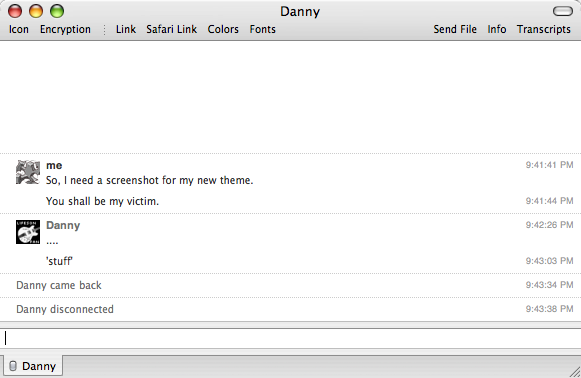This screenshot has height=378, width=581.
Task: Open chat Transcripts
Action: (544, 29)
